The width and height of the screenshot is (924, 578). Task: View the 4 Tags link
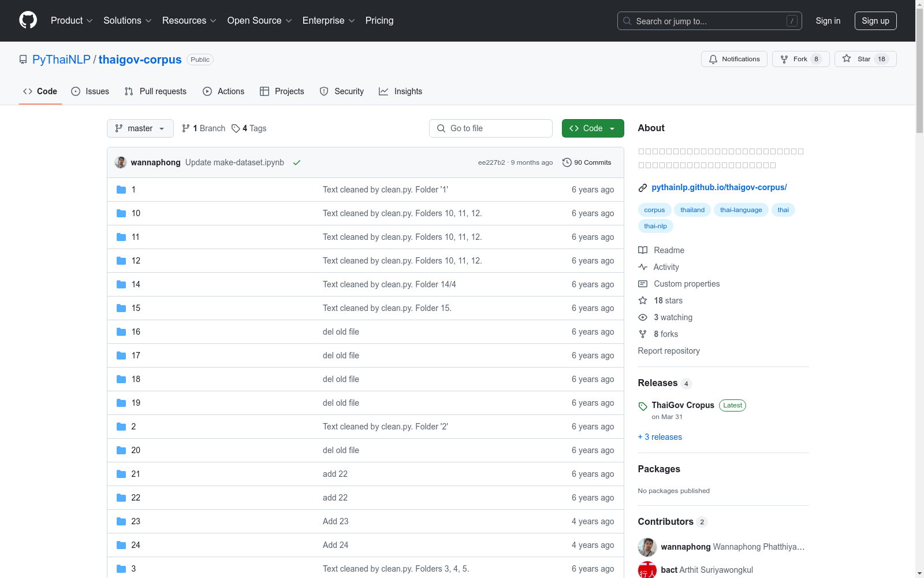(249, 128)
